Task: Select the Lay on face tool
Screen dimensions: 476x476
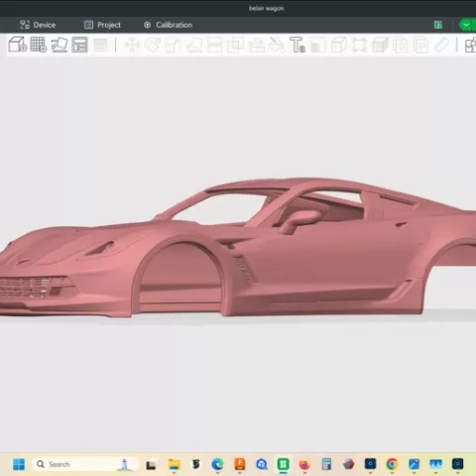Action: point(194,45)
